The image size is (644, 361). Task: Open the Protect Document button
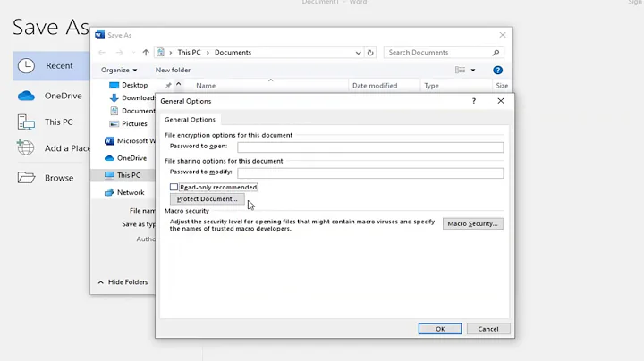[x=207, y=199]
